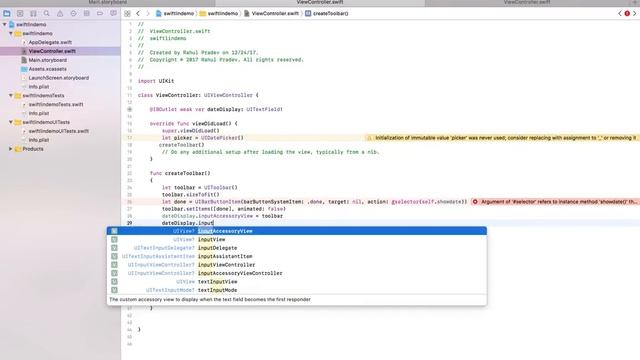Collapse the swiftiindemo project root

click(x=4, y=24)
